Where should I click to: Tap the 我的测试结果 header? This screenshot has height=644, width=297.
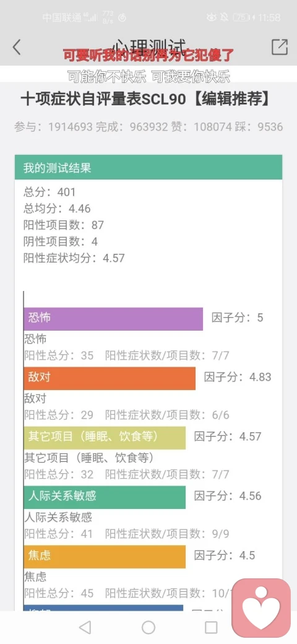tap(148, 168)
